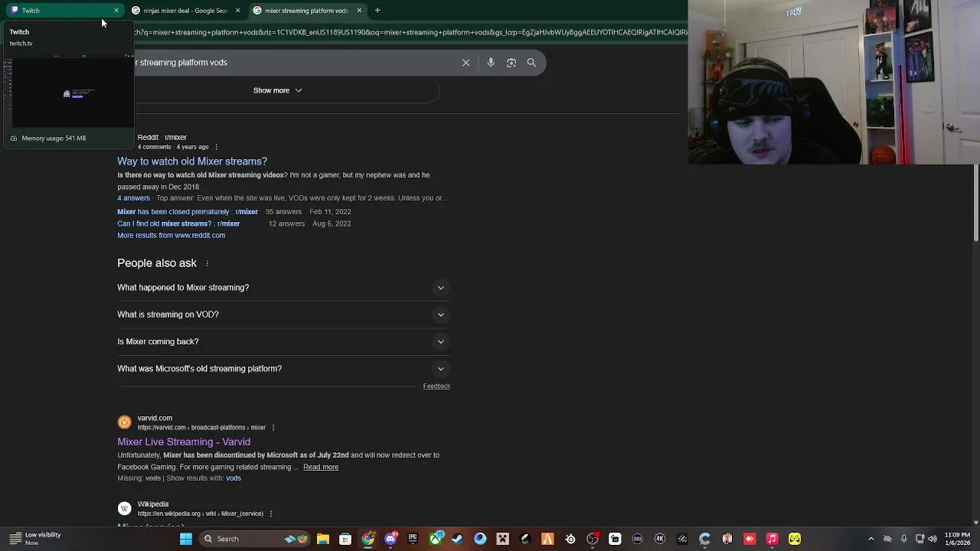This screenshot has height=551, width=980.
Task: Open OBS Studio from the taskbar
Action: pyautogui.click(x=593, y=539)
